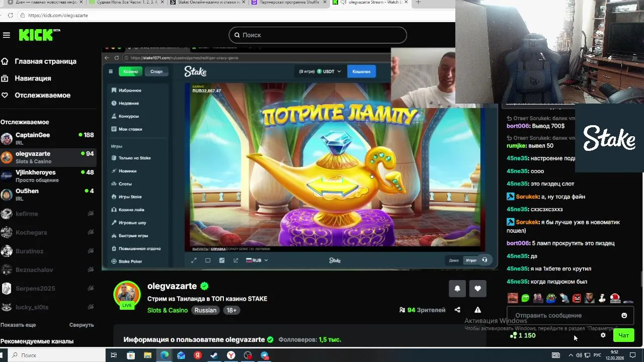Open chat settings gear
Screen dimensions: 644x362
coord(603,335)
